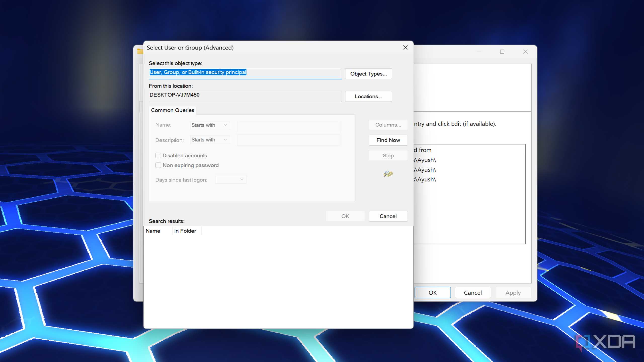Screen dimensions: 644x362
Task: Click OK in the background window
Action: pyautogui.click(x=432, y=293)
